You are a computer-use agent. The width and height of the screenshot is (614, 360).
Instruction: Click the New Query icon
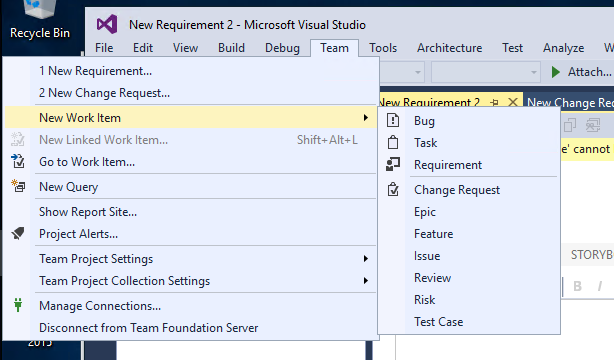tap(18, 186)
